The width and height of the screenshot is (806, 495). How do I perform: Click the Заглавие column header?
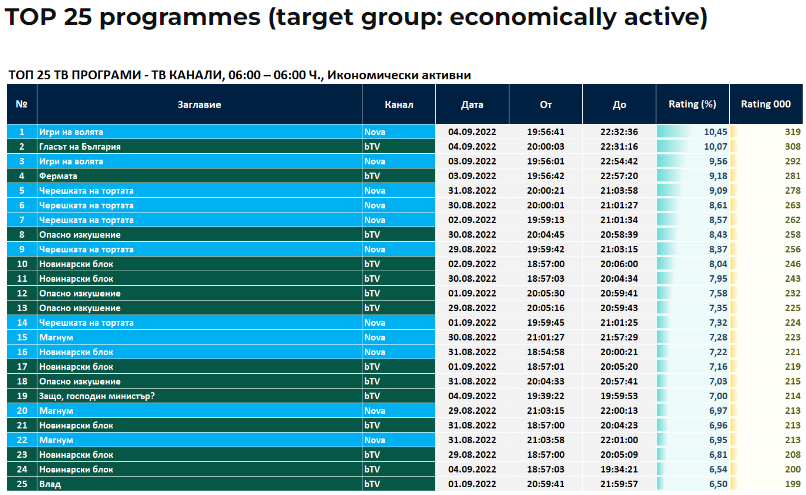198,104
